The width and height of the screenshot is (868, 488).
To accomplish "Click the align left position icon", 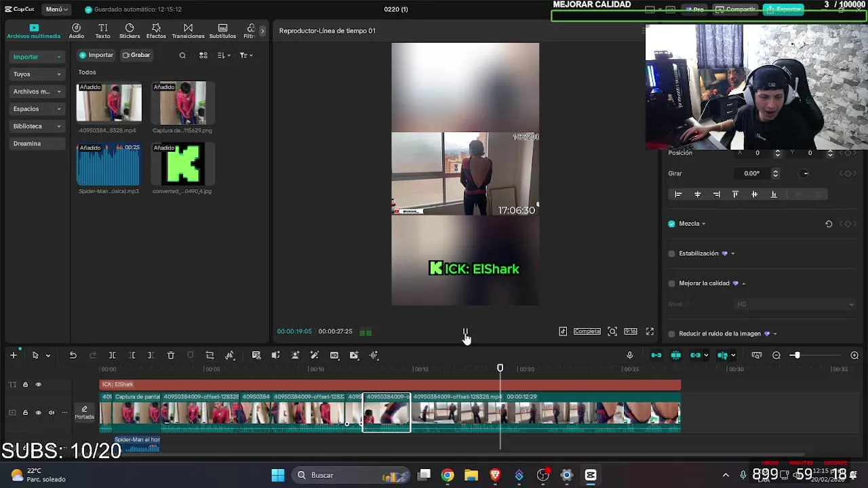I will [678, 195].
